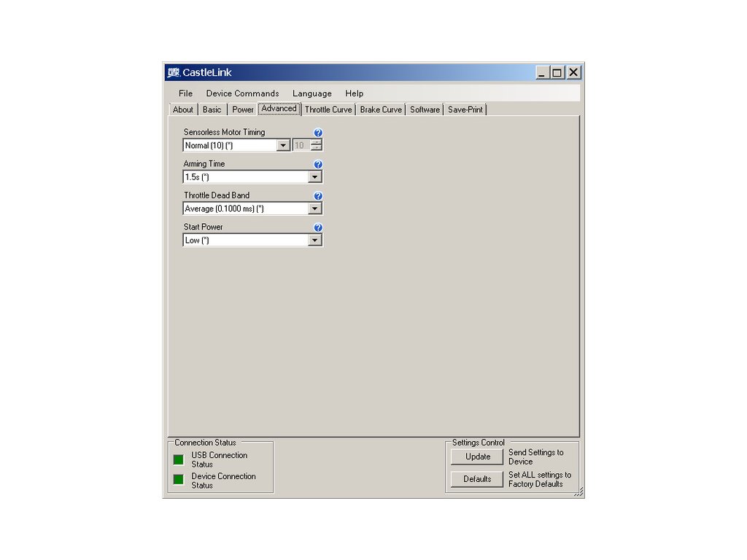This screenshot has height=560, width=747.
Task: Switch to the About tab
Action: point(183,109)
